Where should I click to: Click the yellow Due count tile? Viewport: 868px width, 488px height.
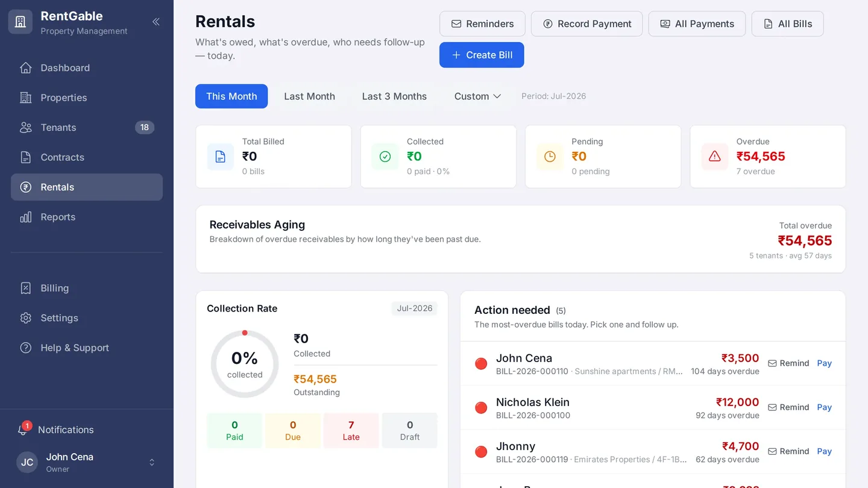(293, 431)
